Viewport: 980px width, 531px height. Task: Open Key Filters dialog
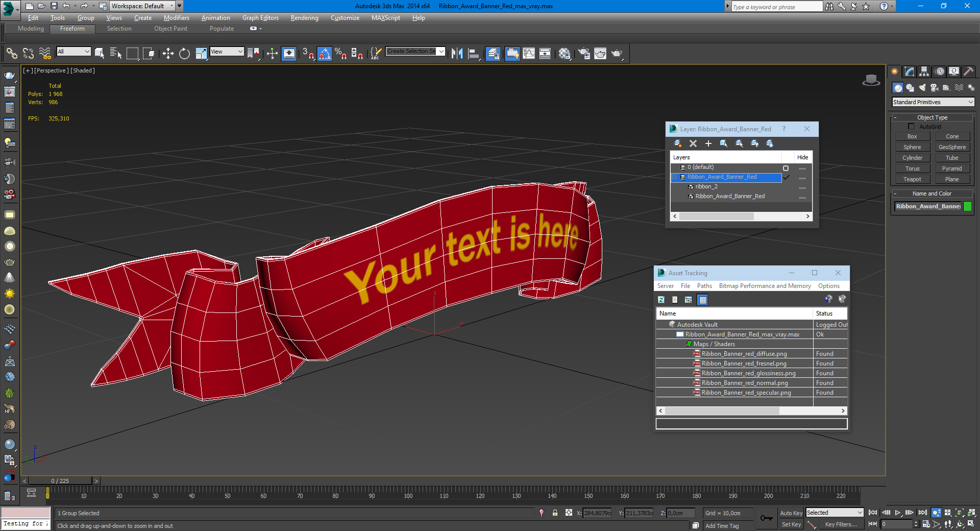(841, 524)
